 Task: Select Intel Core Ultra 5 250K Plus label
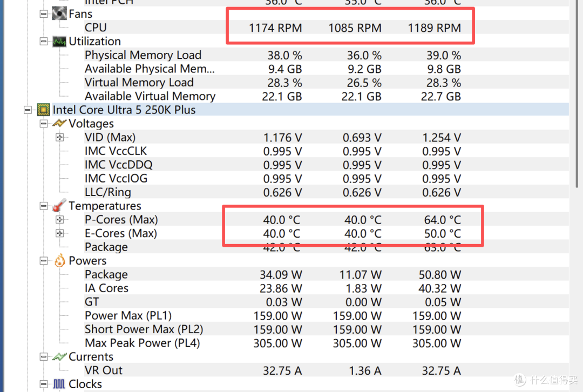[x=124, y=110]
